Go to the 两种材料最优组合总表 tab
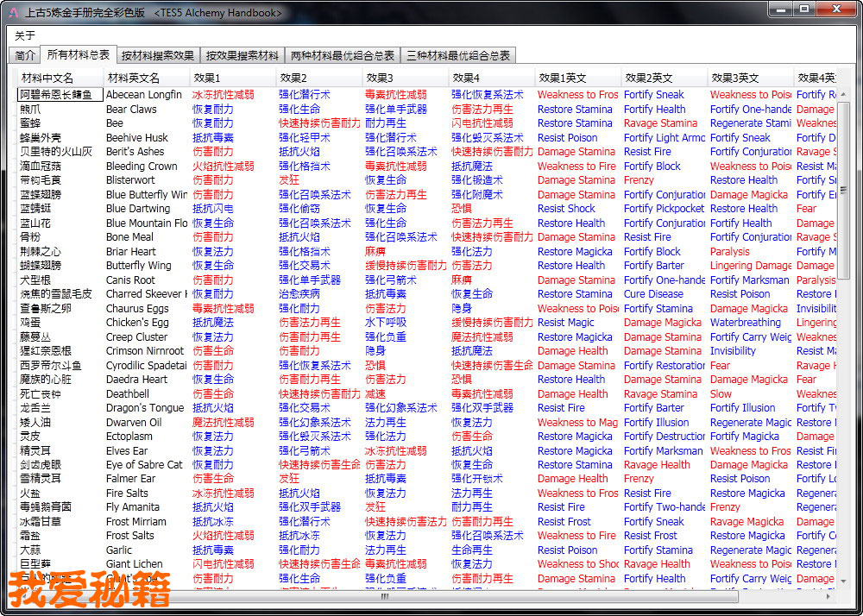Screen dimensions: 863x616 click(343, 55)
